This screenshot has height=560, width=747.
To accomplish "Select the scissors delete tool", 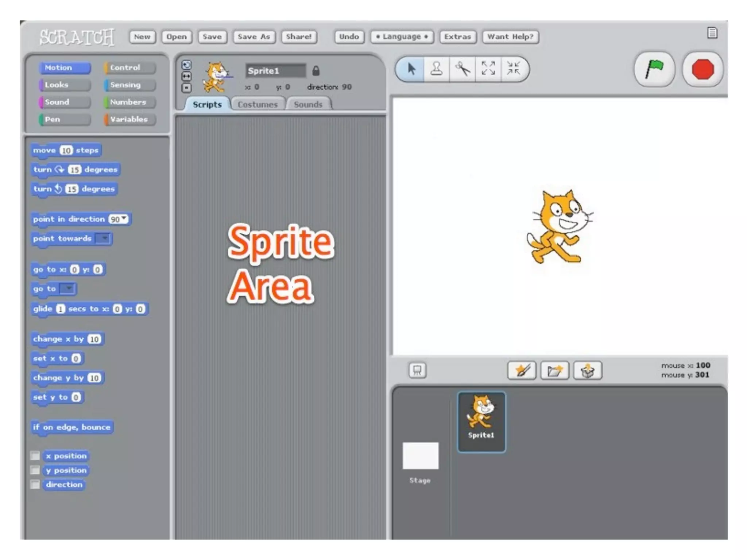I will tap(462, 69).
